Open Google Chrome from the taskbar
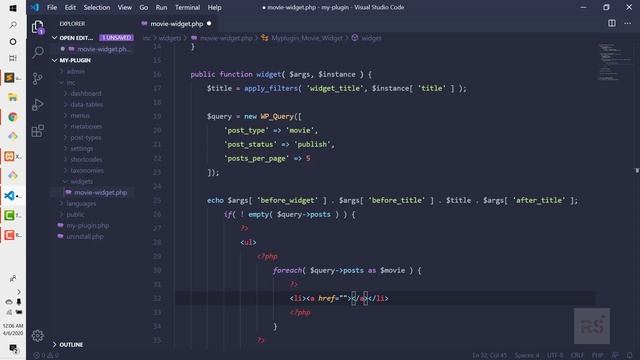 [x=13, y=117]
